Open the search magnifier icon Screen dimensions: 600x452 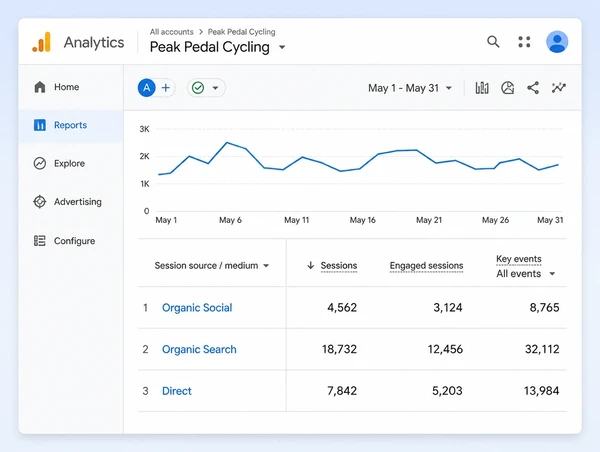tap(493, 41)
